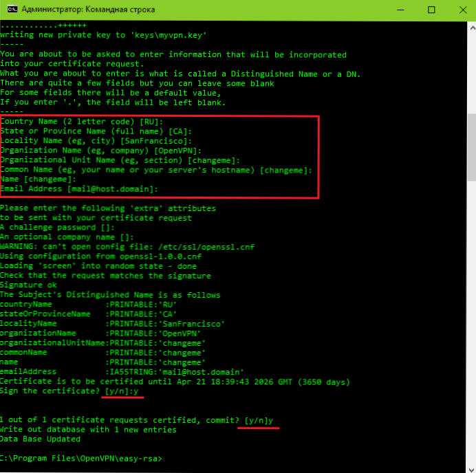This screenshot has height=473, width=476.
Task: Click the Email Address [mail@host.domain] line
Action: [79, 189]
